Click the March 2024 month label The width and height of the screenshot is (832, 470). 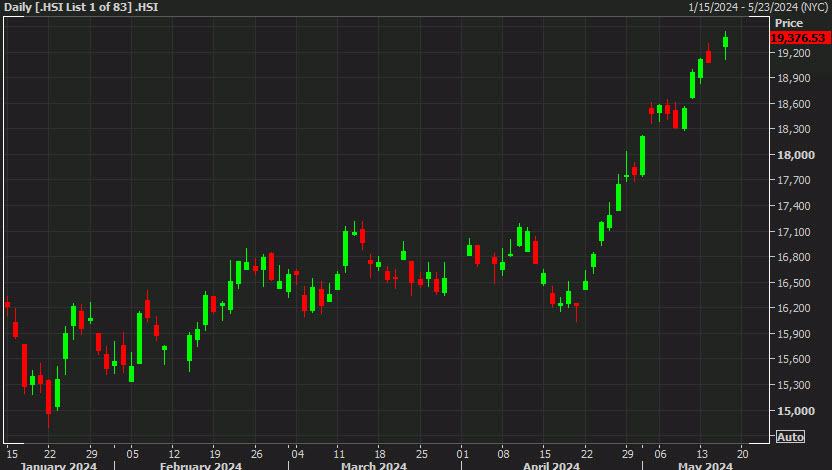[x=374, y=466]
